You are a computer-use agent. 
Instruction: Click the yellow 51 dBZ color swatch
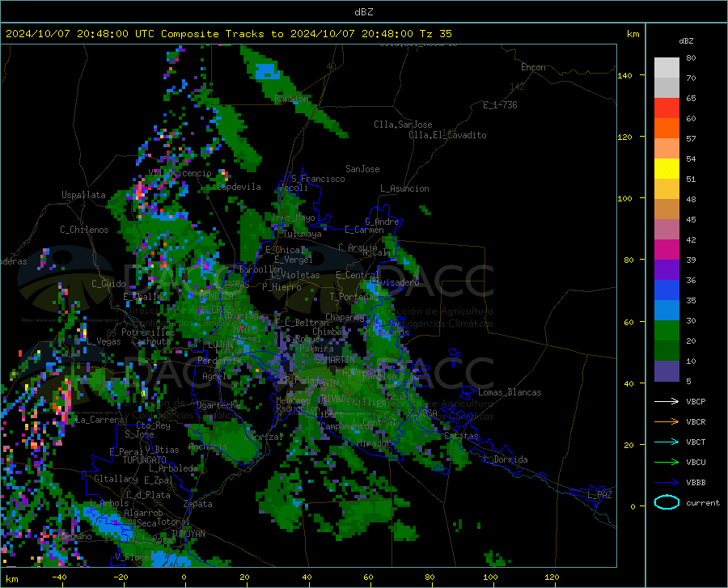coord(667,169)
